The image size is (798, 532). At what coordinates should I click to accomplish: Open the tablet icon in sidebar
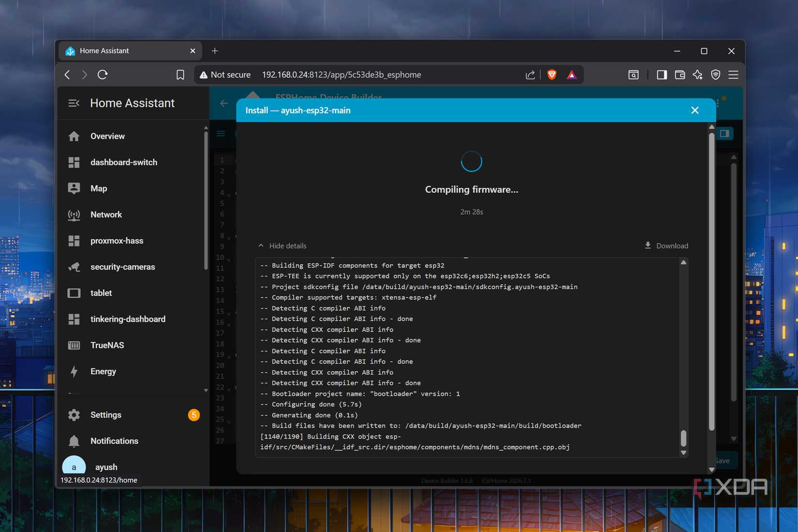74,293
